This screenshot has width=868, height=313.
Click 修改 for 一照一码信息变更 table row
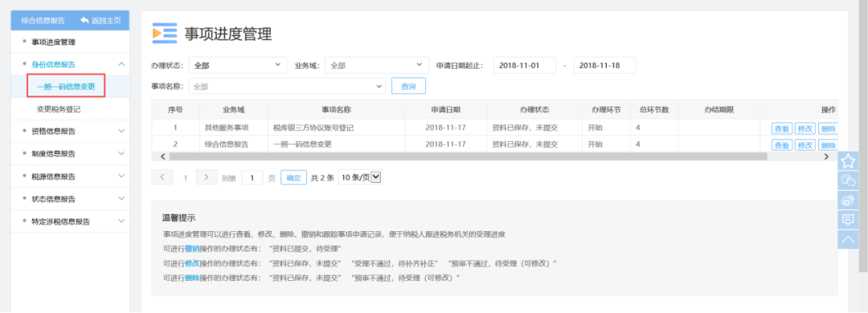pos(805,145)
